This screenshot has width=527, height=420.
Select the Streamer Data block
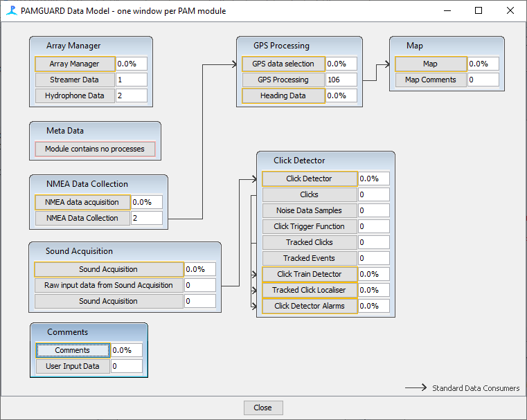pyautogui.click(x=75, y=80)
